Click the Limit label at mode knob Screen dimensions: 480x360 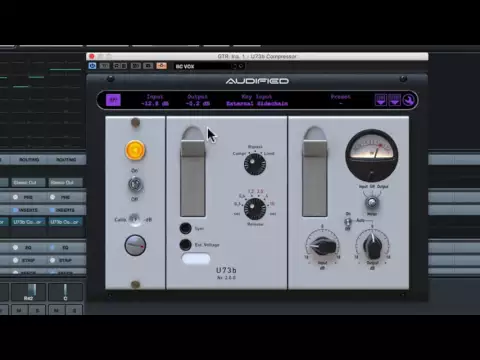(x=269, y=154)
